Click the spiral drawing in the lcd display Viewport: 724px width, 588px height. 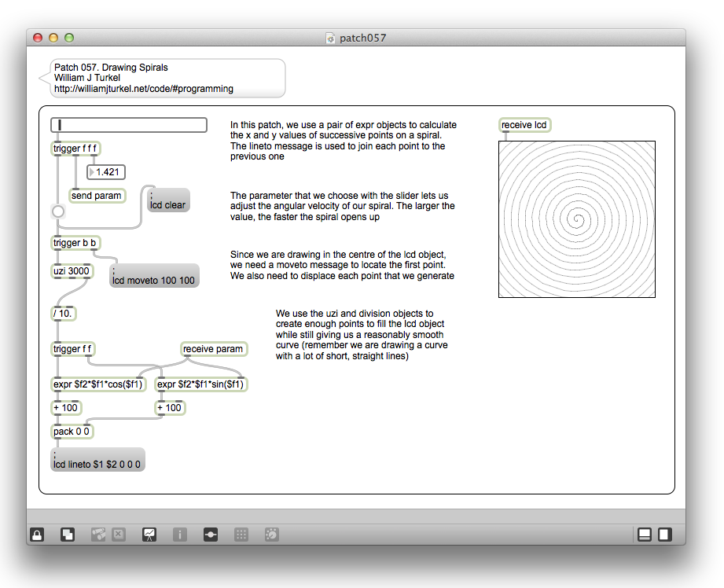pyautogui.click(x=577, y=219)
